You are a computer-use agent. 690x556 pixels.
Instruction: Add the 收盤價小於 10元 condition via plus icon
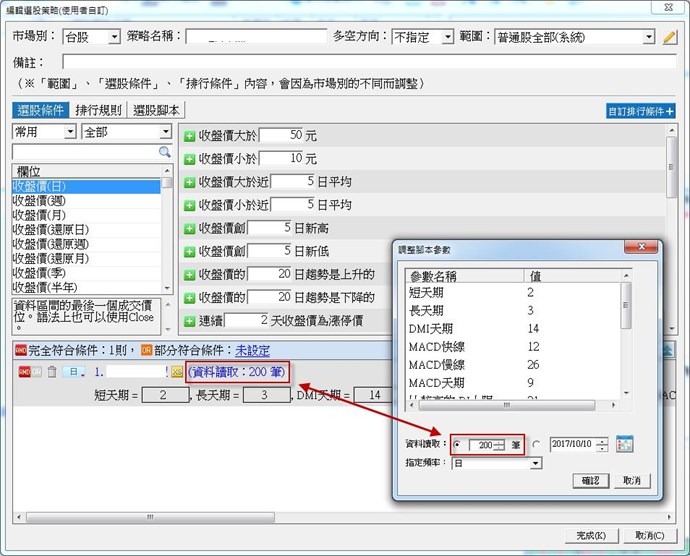click(x=189, y=159)
